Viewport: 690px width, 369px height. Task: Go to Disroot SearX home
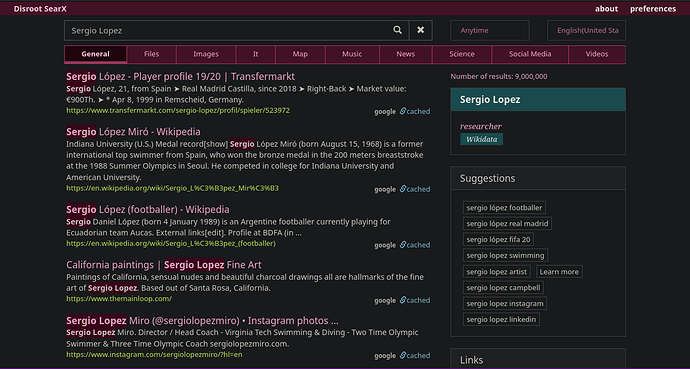point(40,9)
